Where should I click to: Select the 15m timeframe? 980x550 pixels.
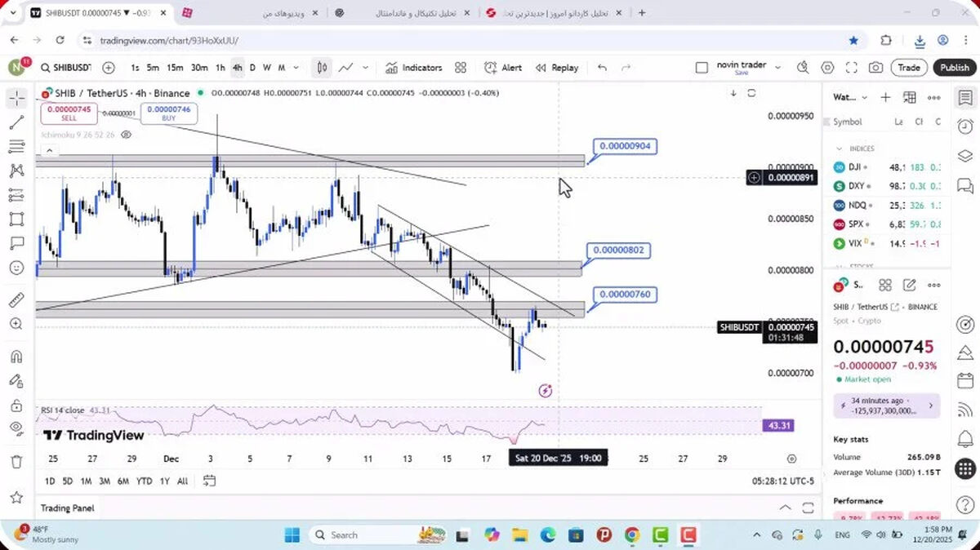[x=175, y=68]
